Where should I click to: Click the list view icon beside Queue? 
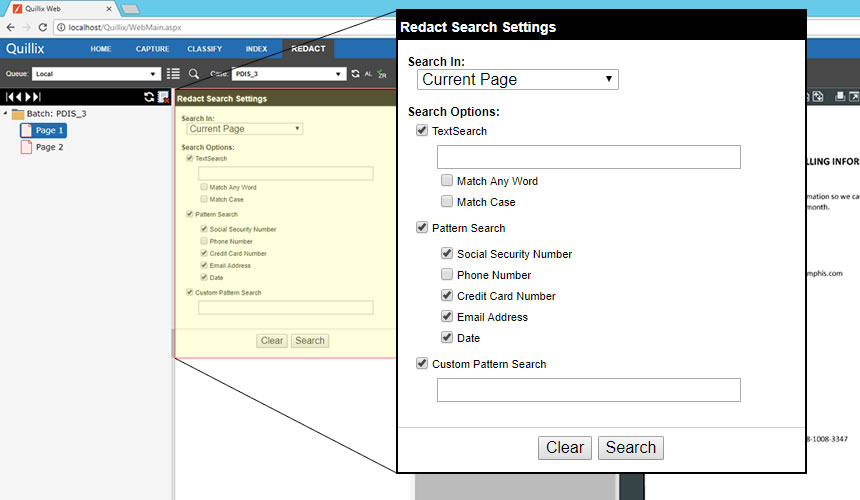173,74
